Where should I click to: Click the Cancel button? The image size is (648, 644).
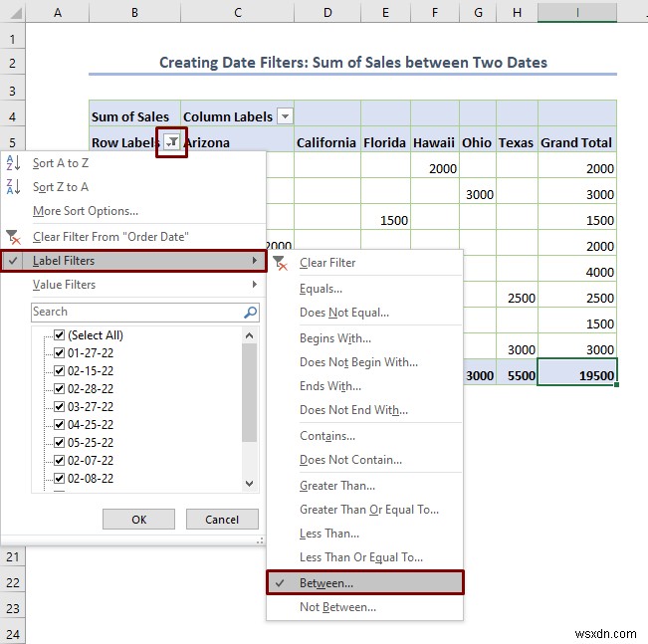(222, 520)
